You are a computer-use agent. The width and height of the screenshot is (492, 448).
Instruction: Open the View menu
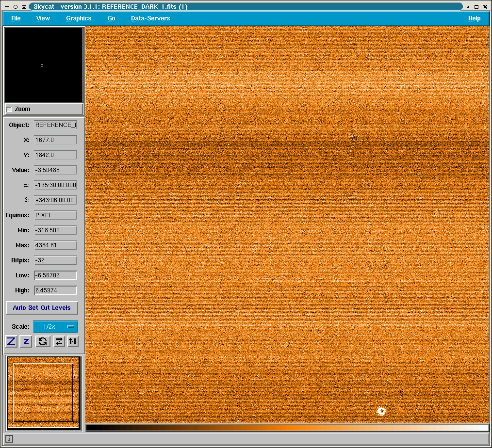pyautogui.click(x=43, y=18)
